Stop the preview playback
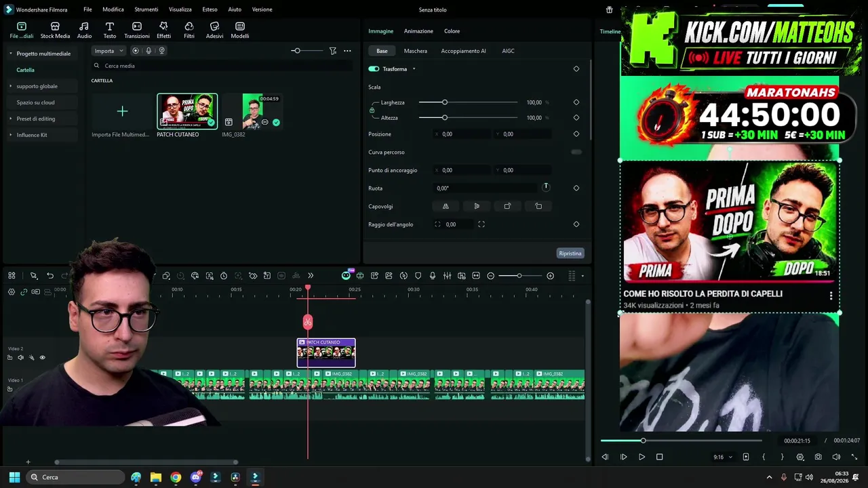 pyautogui.click(x=659, y=457)
